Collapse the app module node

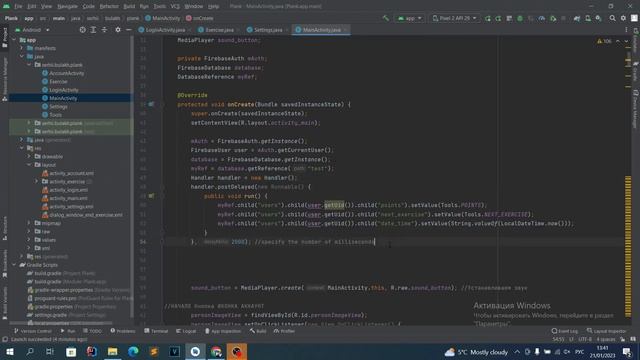[14, 40]
